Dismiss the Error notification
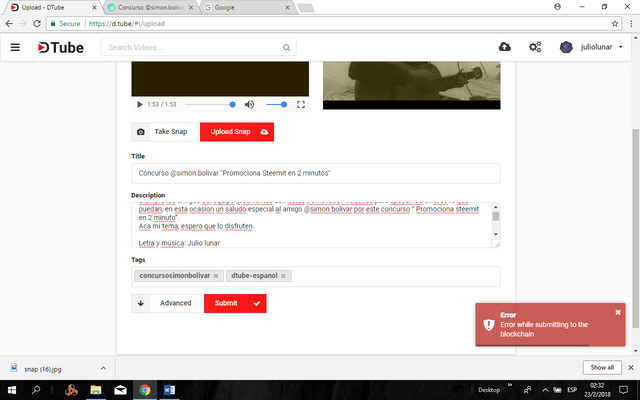Screen dimensions: 640x400 [x=618, y=312]
